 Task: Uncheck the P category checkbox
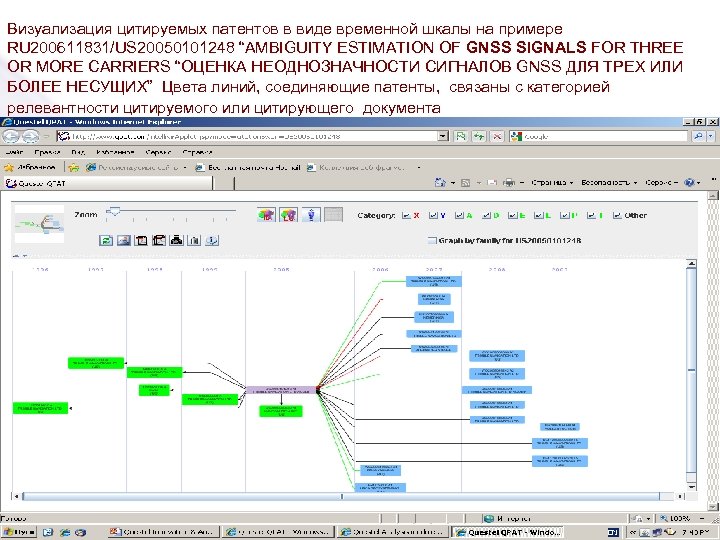point(565,215)
